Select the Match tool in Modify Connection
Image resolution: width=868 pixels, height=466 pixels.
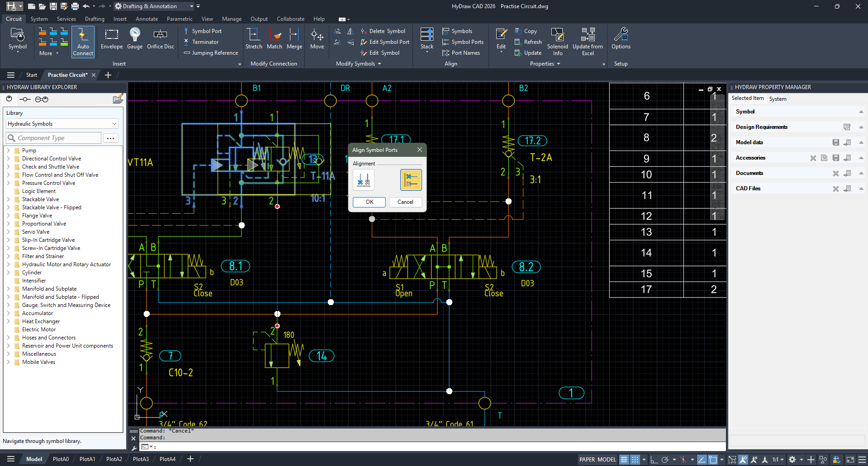(x=275, y=40)
